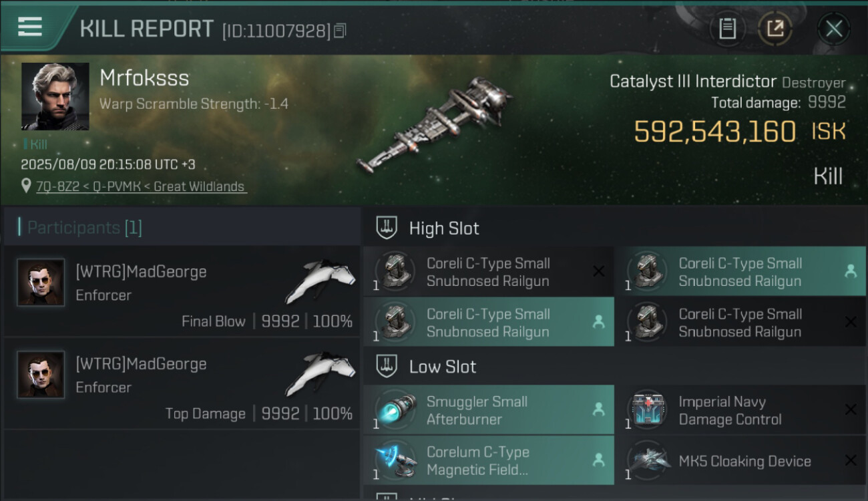Click the Mrfoksss pilot name
Image resolution: width=868 pixels, height=501 pixels.
[144, 78]
